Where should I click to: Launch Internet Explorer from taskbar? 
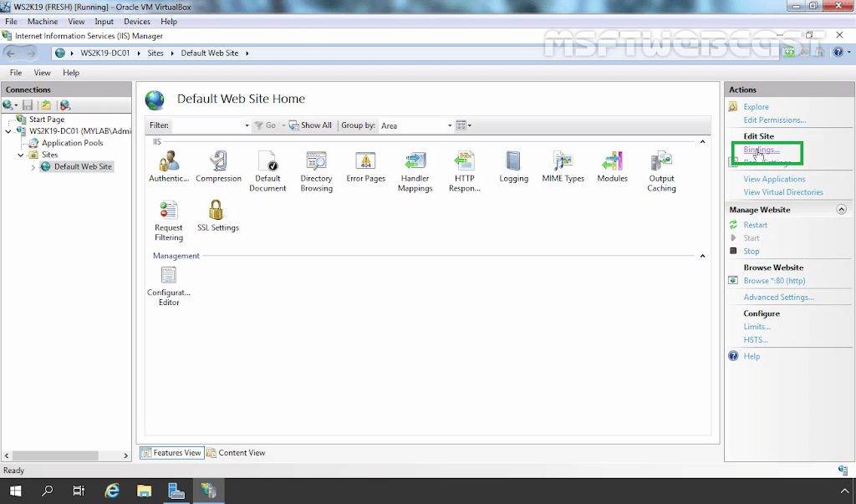[112, 491]
